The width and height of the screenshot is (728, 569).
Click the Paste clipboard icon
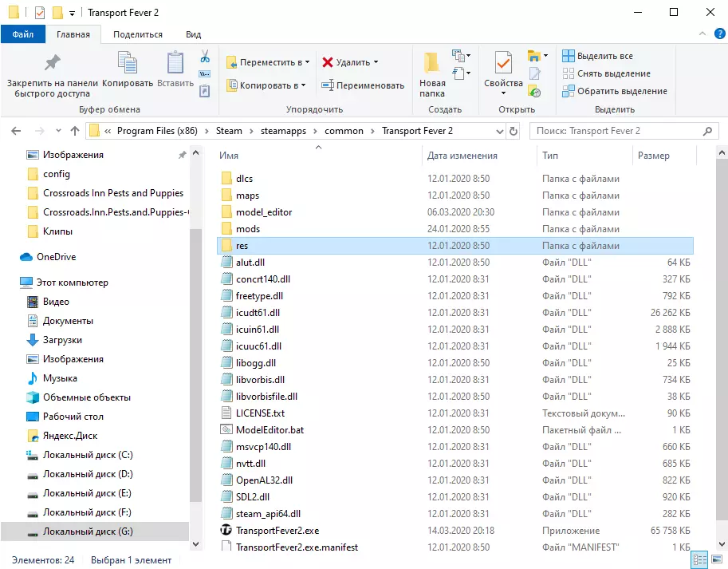pyautogui.click(x=175, y=62)
